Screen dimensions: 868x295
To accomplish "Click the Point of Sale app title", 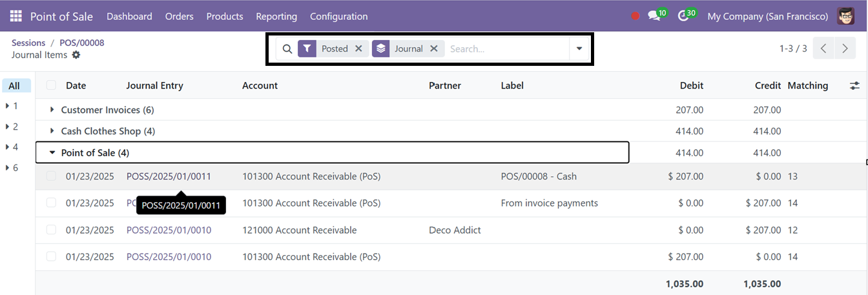I will coord(61,16).
